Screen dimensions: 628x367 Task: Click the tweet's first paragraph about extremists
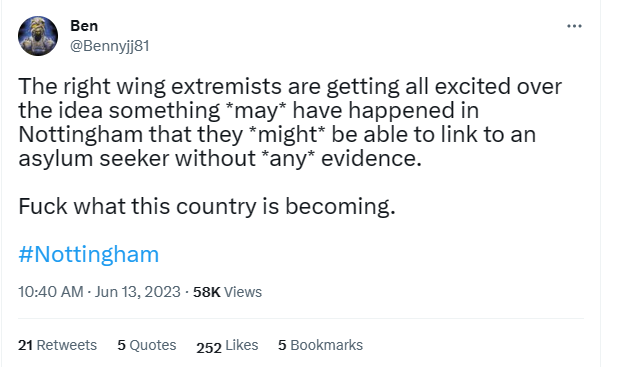pos(290,122)
